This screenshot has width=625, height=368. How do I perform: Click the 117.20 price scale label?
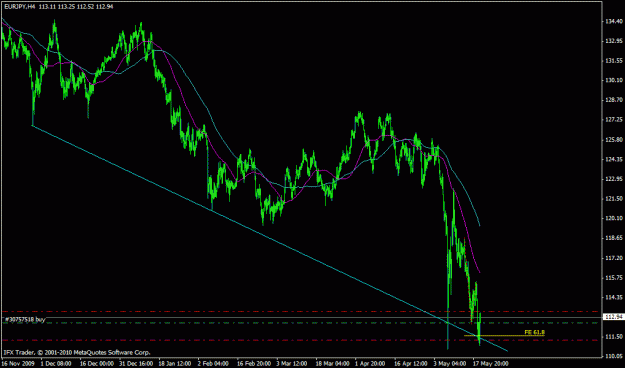pos(614,258)
